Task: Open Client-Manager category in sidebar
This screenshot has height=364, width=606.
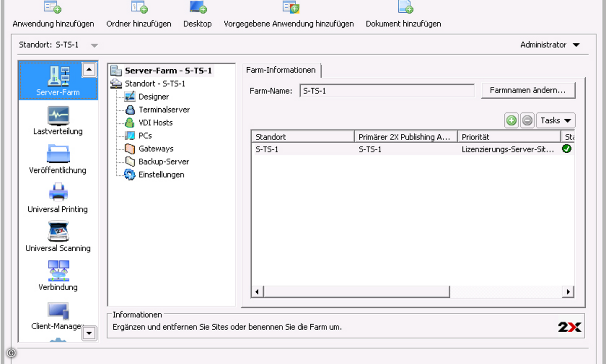Action: click(x=58, y=316)
